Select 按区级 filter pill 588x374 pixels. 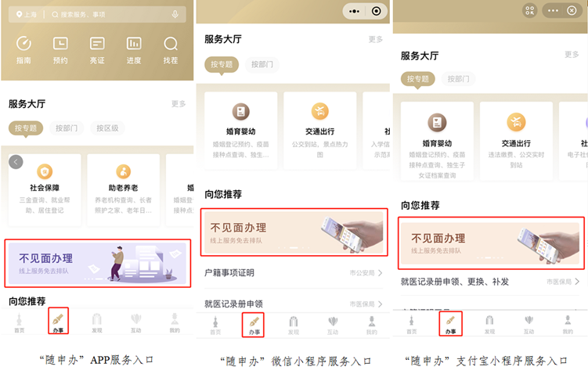107,128
